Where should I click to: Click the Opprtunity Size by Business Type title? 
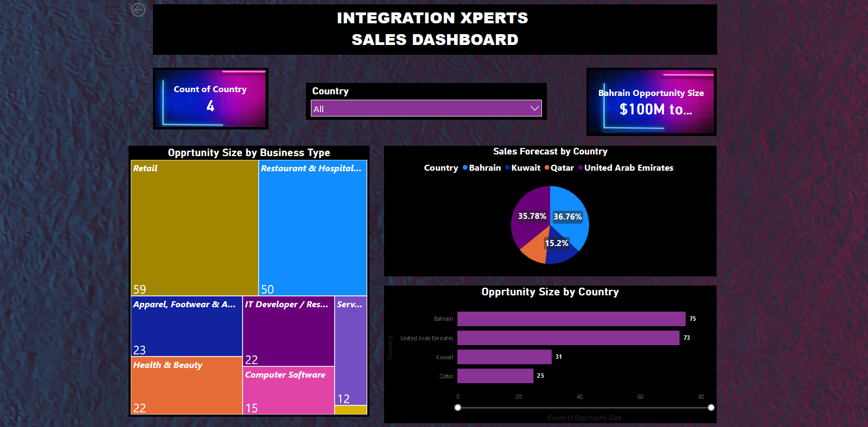(249, 153)
